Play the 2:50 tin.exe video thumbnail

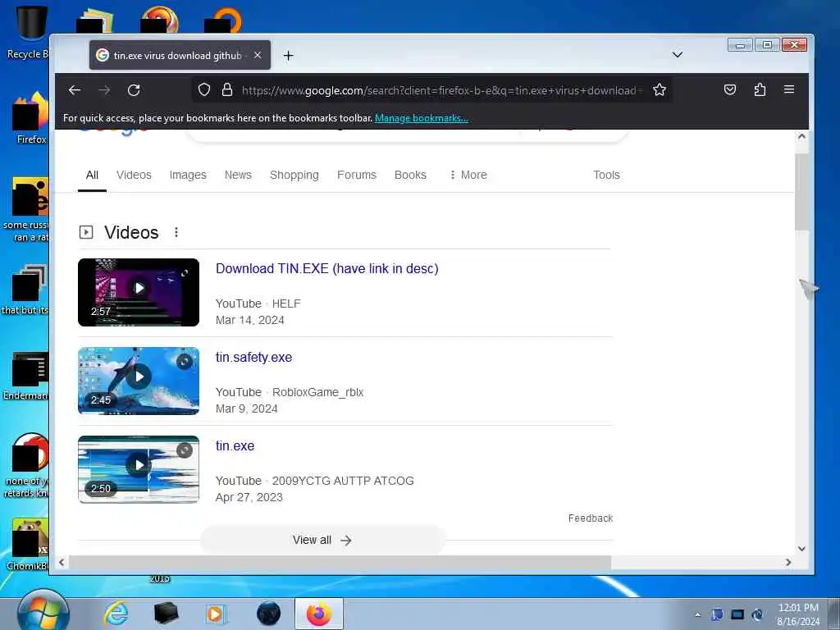pos(139,470)
